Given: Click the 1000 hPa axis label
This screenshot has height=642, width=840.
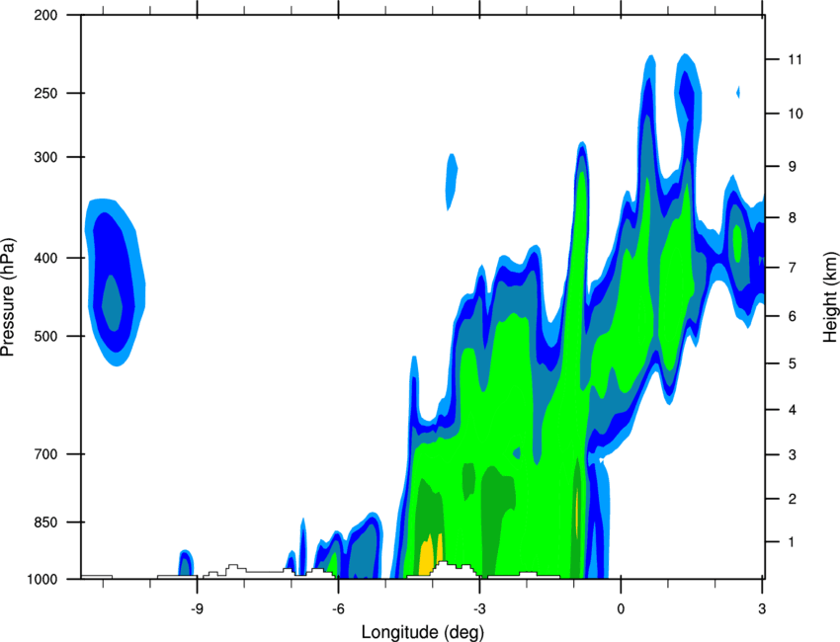Looking at the screenshot, I should (42, 579).
